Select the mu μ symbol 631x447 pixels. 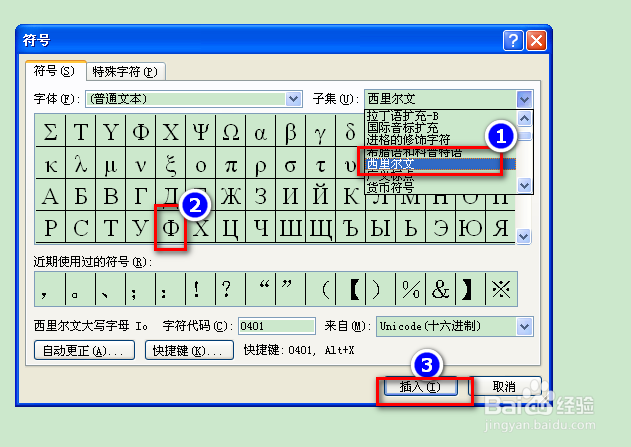coord(110,164)
